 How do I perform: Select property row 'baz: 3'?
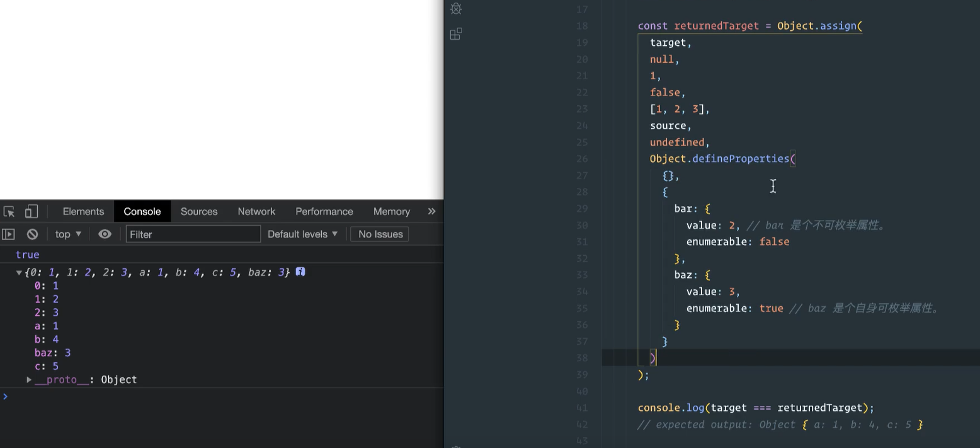click(53, 353)
